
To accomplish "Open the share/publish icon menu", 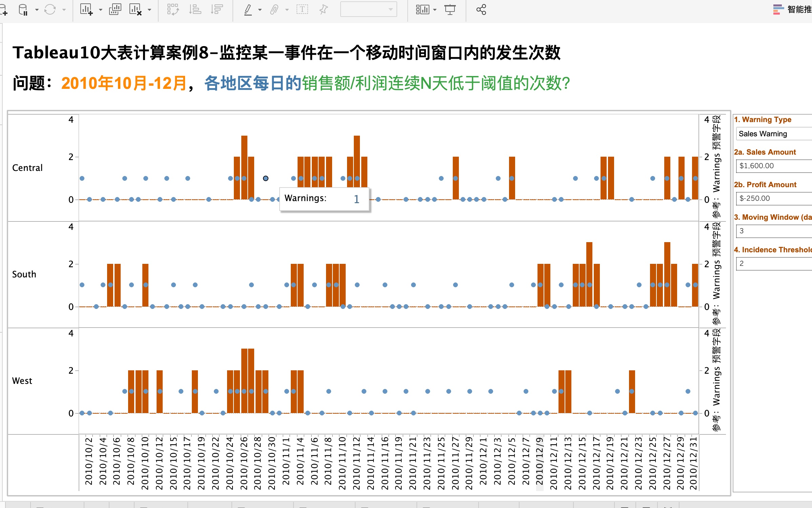I will pos(481,8).
